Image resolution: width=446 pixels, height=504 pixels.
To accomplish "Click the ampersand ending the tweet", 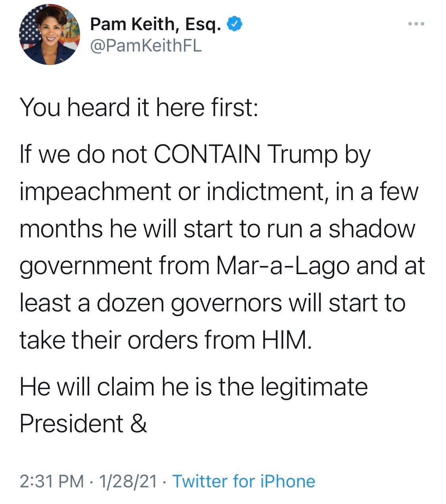I will coord(138,423).
